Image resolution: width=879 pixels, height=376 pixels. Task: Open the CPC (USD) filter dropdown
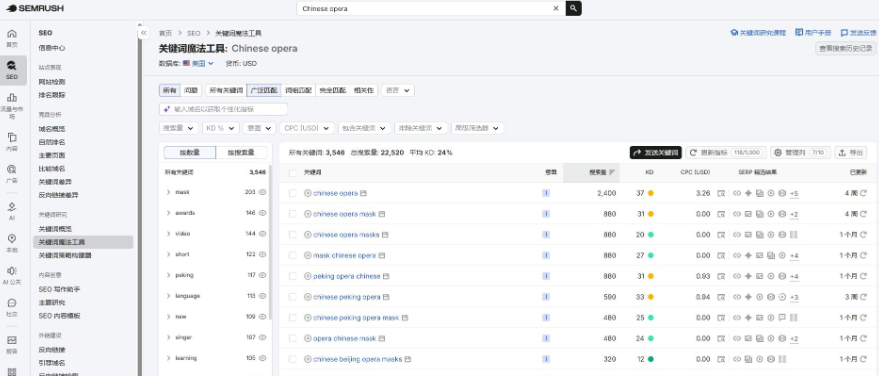click(x=307, y=128)
